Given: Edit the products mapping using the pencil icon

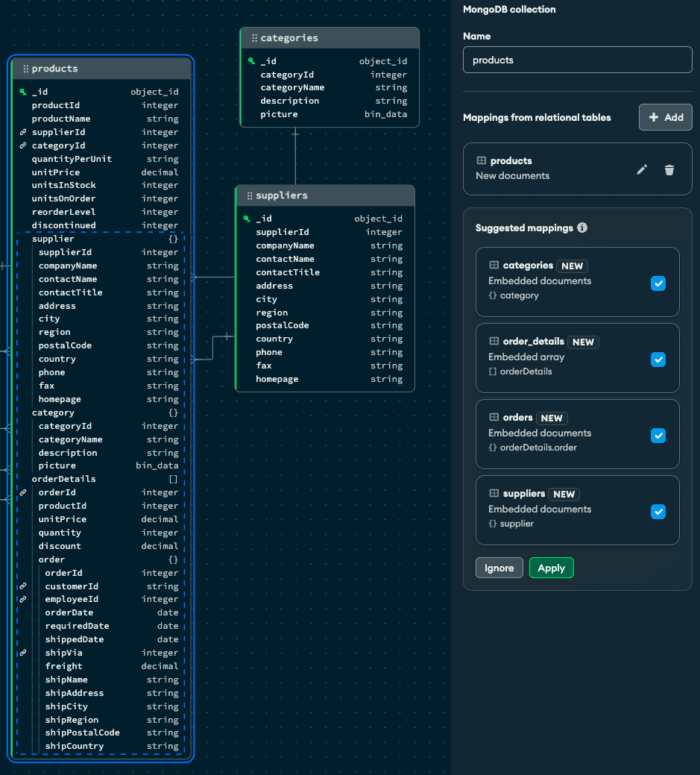Looking at the screenshot, I should click(x=642, y=169).
